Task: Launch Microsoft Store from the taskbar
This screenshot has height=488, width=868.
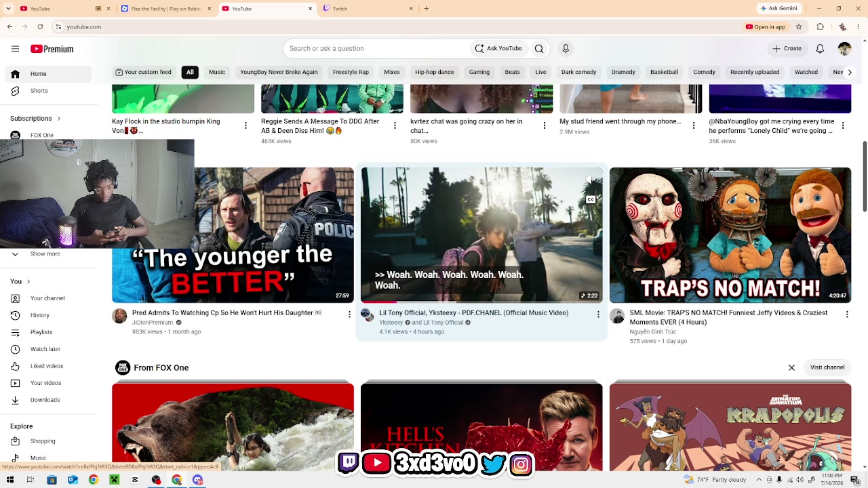Action: coord(52,480)
